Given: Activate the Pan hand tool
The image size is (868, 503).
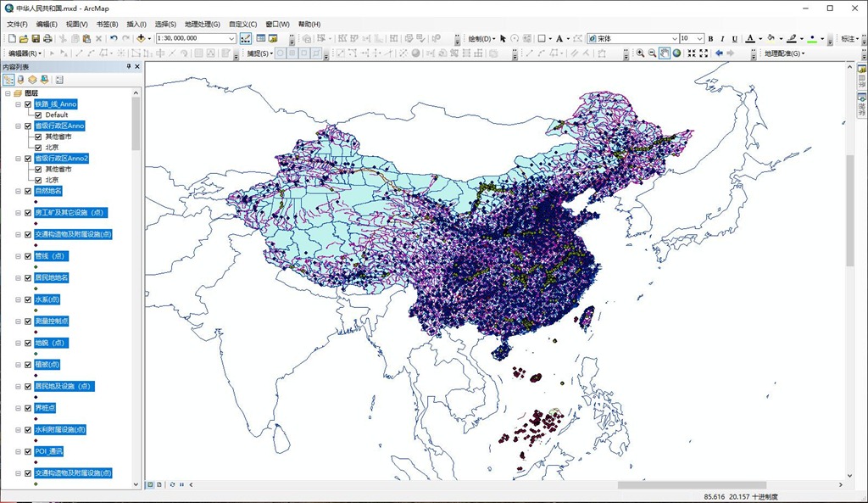Looking at the screenshot, I should (x=665, y=53).
